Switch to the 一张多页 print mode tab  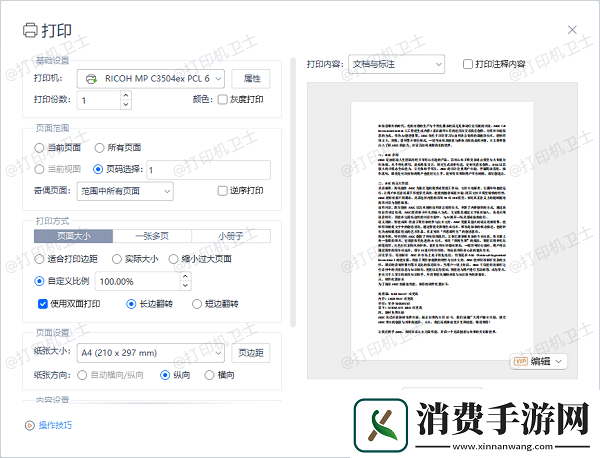pos(152,236)
